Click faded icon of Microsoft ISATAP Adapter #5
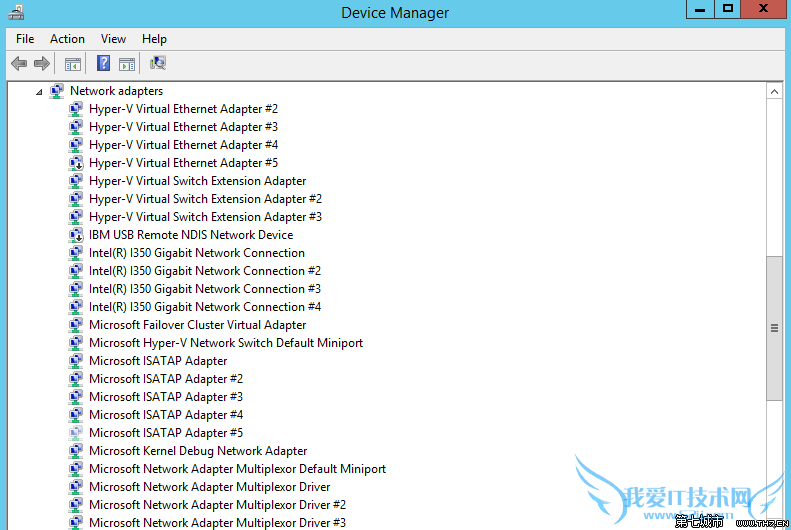Screen dimensions: 791x530 click(x=76, y=433)
